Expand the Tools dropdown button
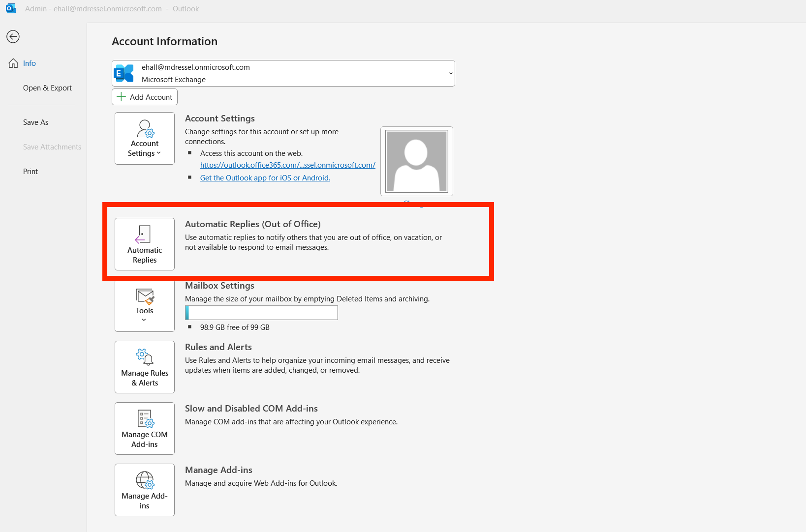806x532 pixels. coord(145,305)
